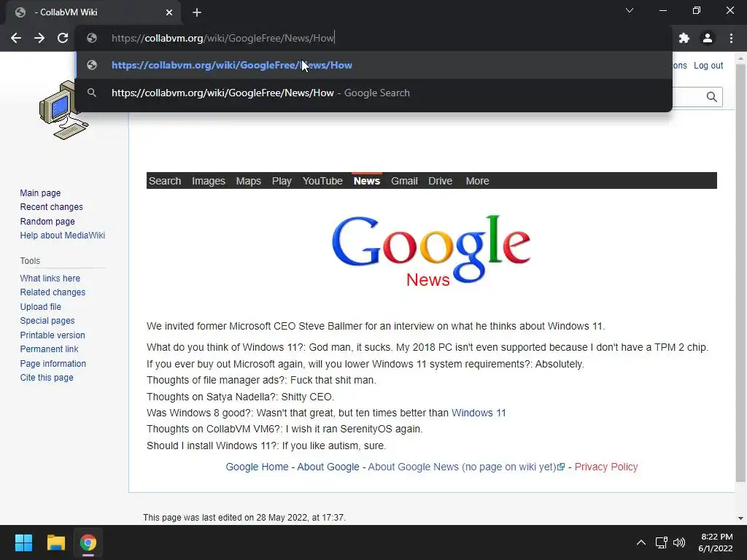Open Recent changes in the sidebar

click(x=52, y=207)
